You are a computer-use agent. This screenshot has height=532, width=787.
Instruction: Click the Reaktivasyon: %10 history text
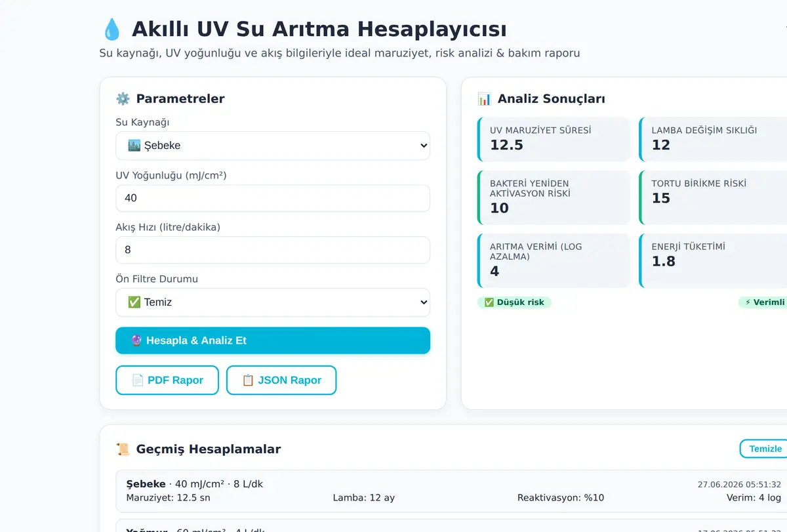point(561,498)
